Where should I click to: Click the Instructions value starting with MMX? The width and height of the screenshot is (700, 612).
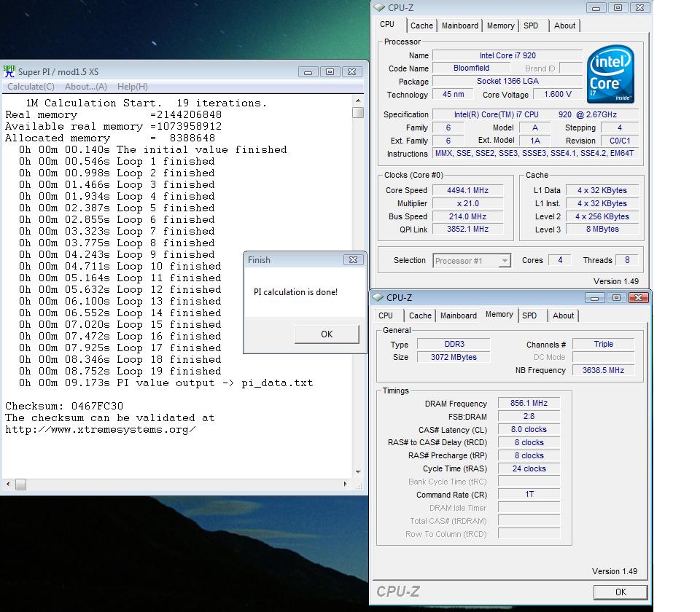click(x=536, y=153)
